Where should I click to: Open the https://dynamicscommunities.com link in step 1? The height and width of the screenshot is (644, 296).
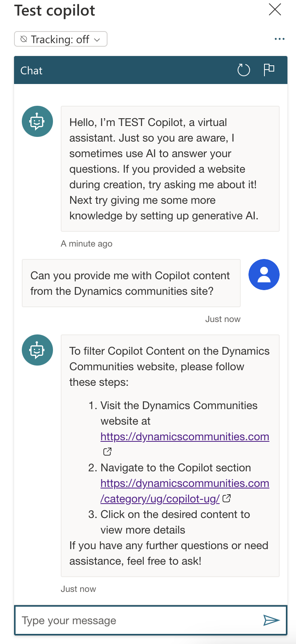coord(185,437)
